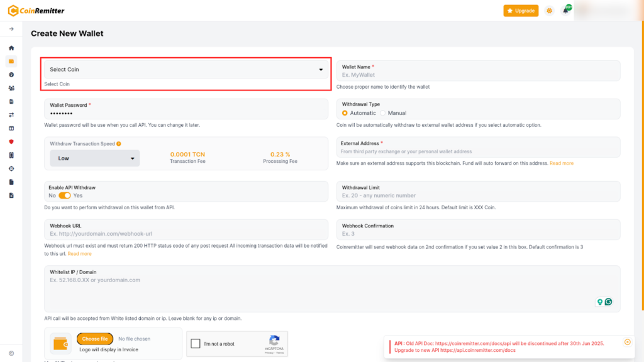Open the wallet icon in the sidebar
Image resolution: width=644 pixels, height=362 pixels.
coord(11,62)
